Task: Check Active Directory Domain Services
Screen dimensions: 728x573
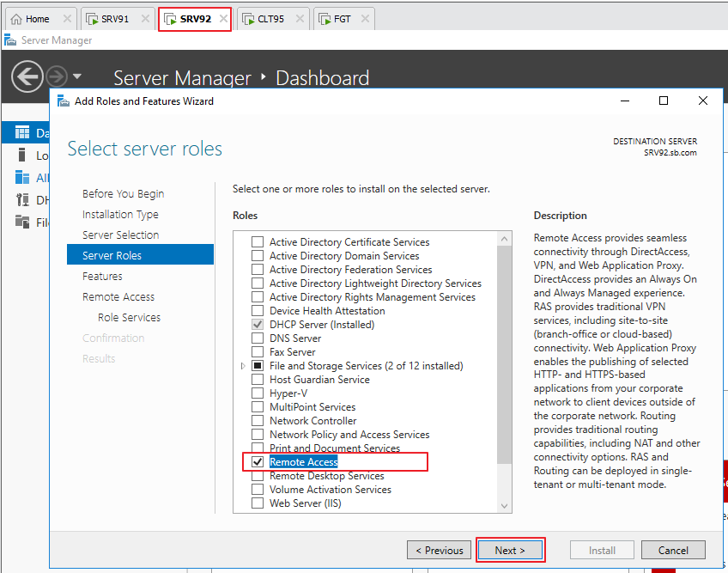Action: [258, 256]
